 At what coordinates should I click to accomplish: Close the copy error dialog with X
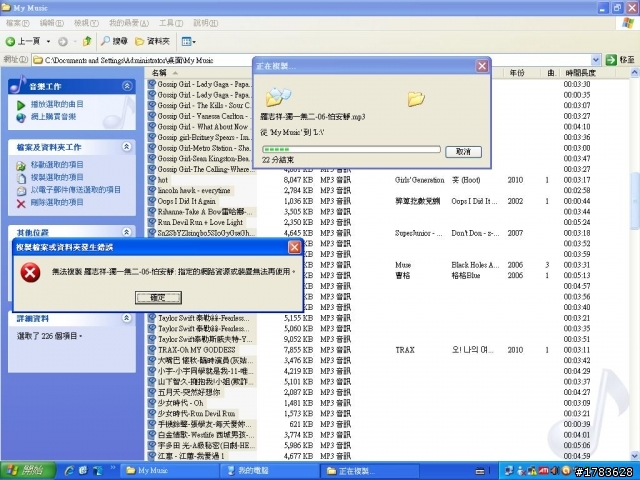(x=294, y=247)
